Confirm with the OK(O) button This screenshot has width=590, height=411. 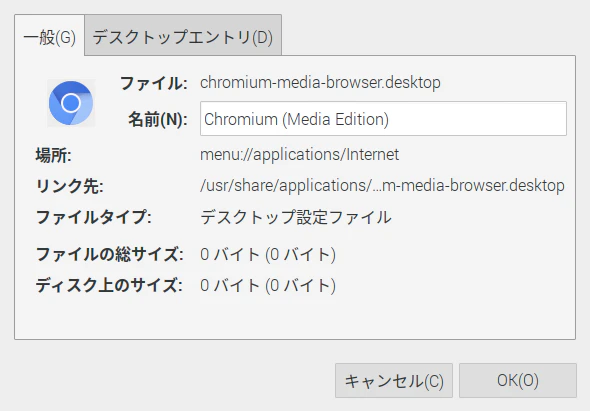point(518,381)
